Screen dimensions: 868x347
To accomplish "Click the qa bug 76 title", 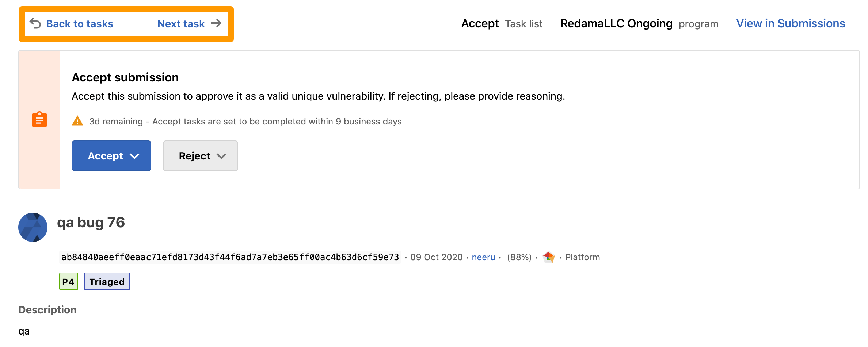I will tap(91, 223).
